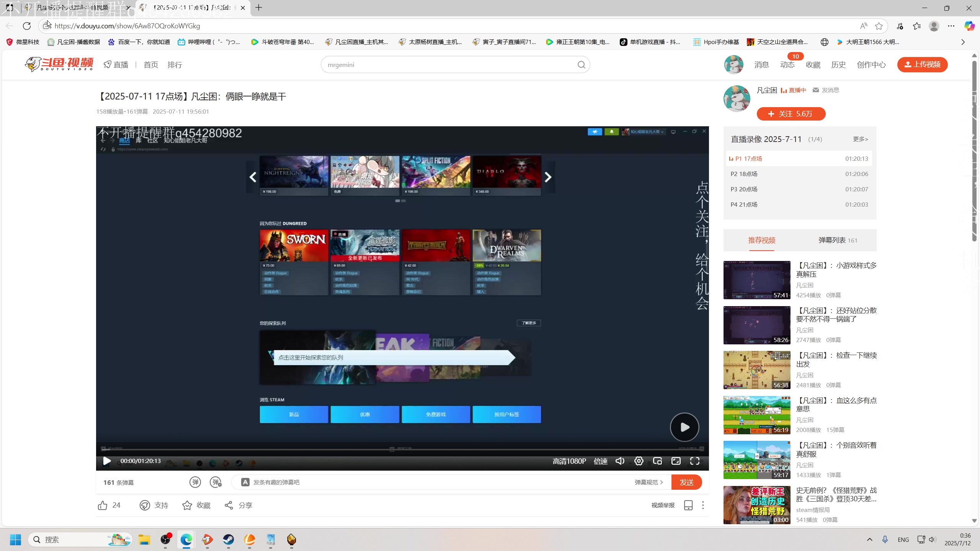Open the user avatar in header
The height and width of the screenshot is (551, 980).
click(733, 64)
